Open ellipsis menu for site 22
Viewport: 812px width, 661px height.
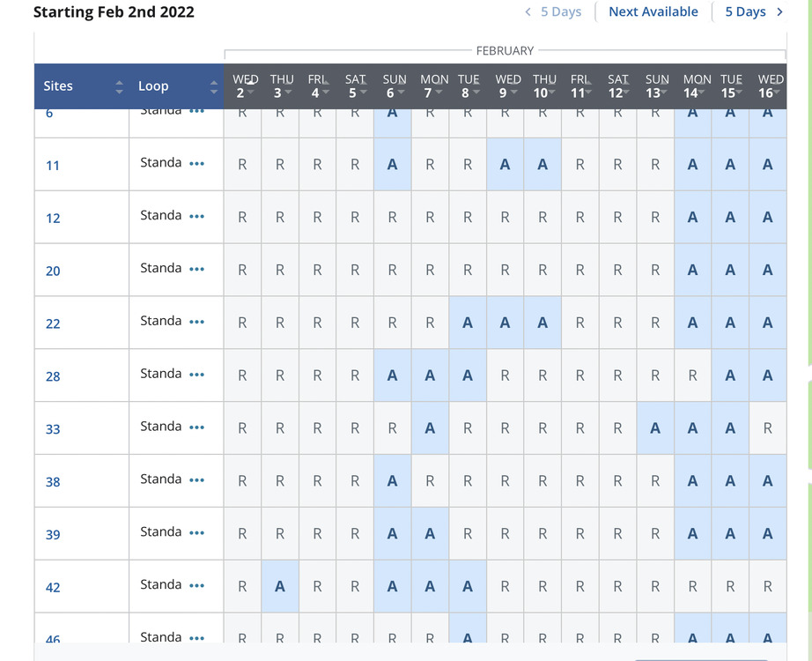196,323
